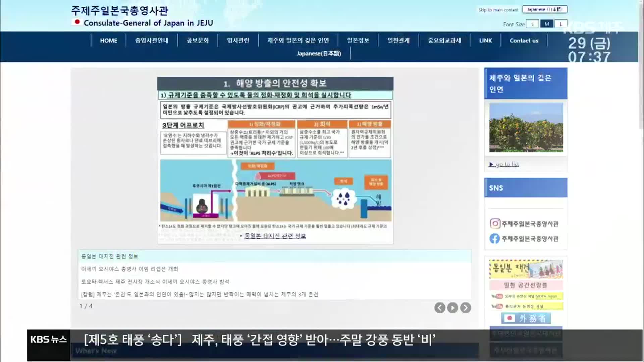The width and height of the screenshot is (644, 362).
Task: Click the ocean discharge safety slide image
Action: pos(275,160)
